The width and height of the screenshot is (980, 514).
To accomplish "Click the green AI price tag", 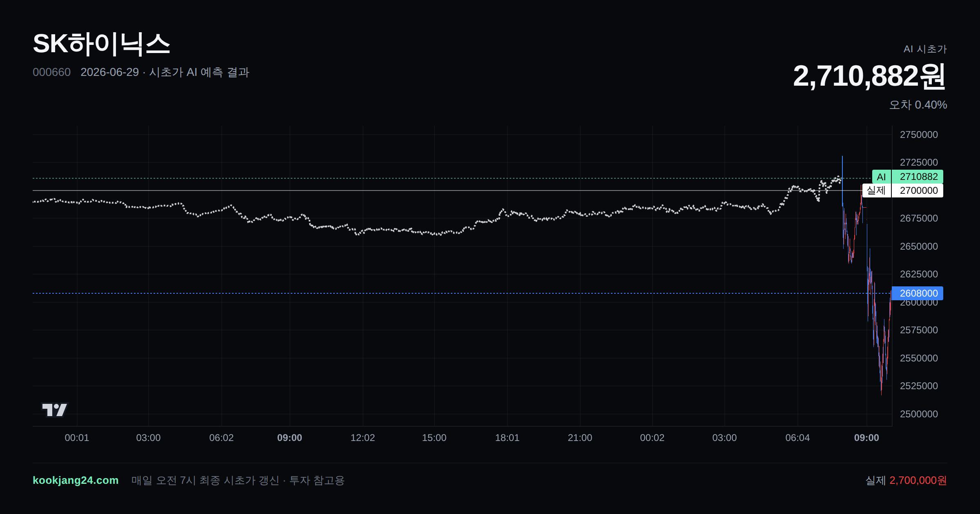I will [881, 177].
